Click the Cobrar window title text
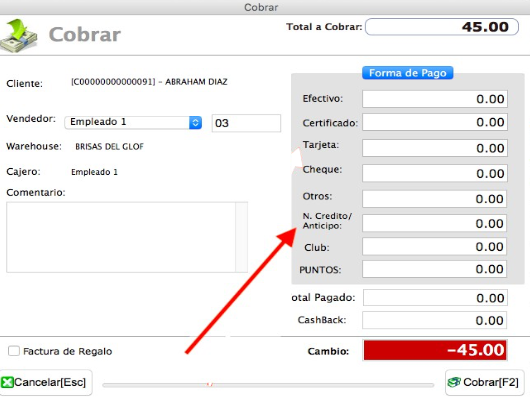This screenshot has height=399, width=530. pos(261,7)
